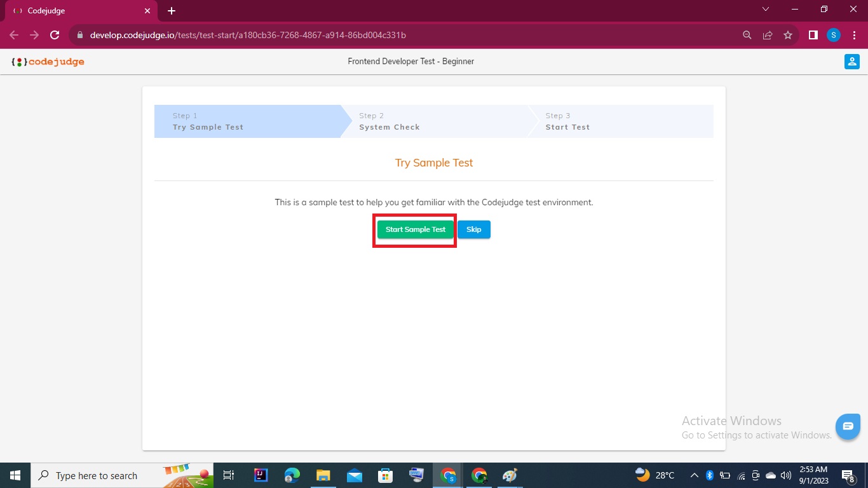Click the Start Sample Test button
The height and width of the screenshot is (488, 868).
[x=414, y=229]
